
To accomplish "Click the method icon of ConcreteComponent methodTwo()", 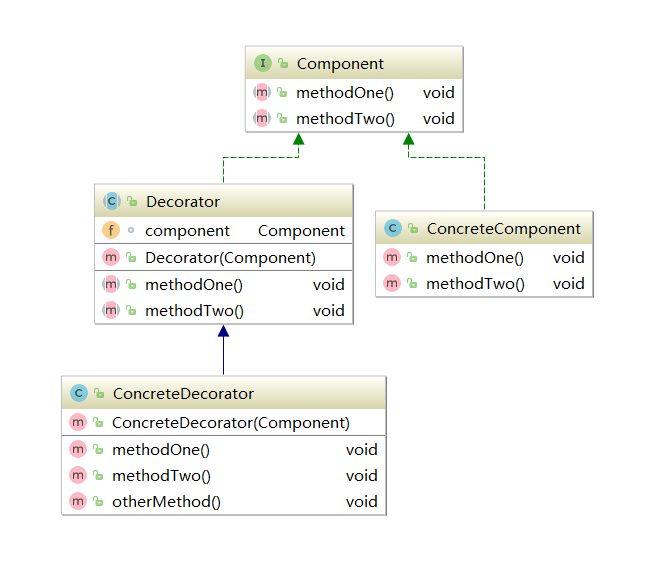I will (392, 283).
